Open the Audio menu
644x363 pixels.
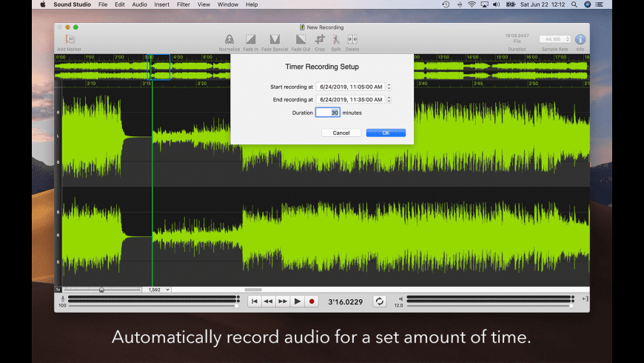point(139,4)
